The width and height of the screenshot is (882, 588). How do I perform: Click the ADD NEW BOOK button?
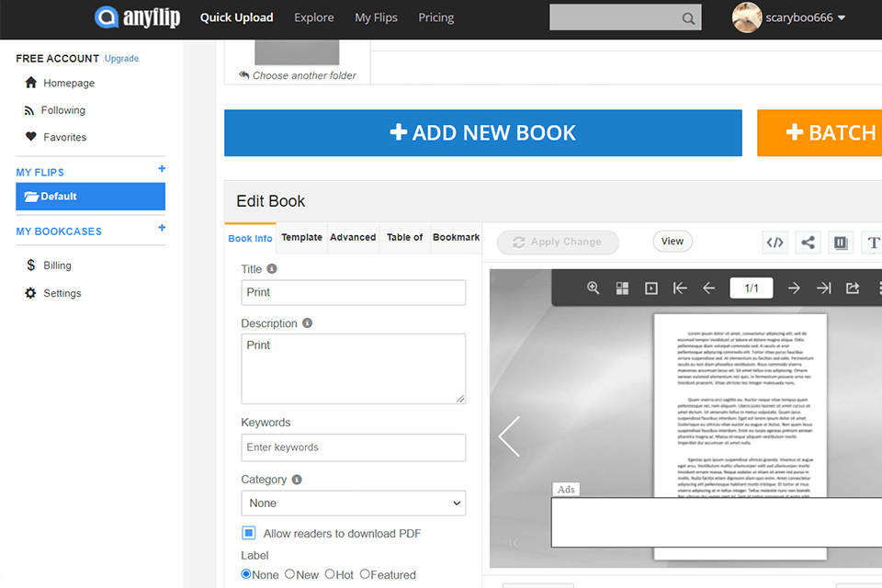pos(482,133)
